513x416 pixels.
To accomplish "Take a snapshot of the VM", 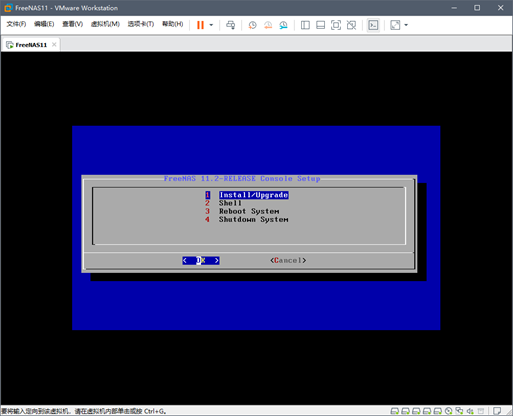I will (252, 25).
